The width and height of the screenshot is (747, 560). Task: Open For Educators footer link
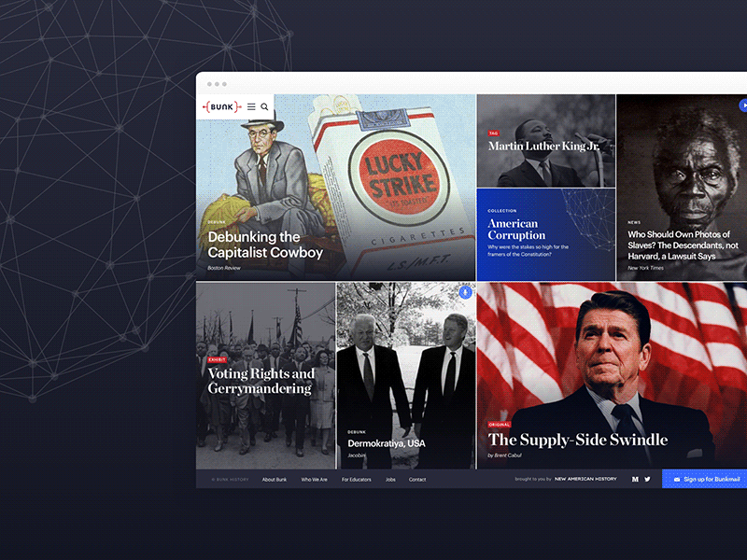tap(357, 480)
